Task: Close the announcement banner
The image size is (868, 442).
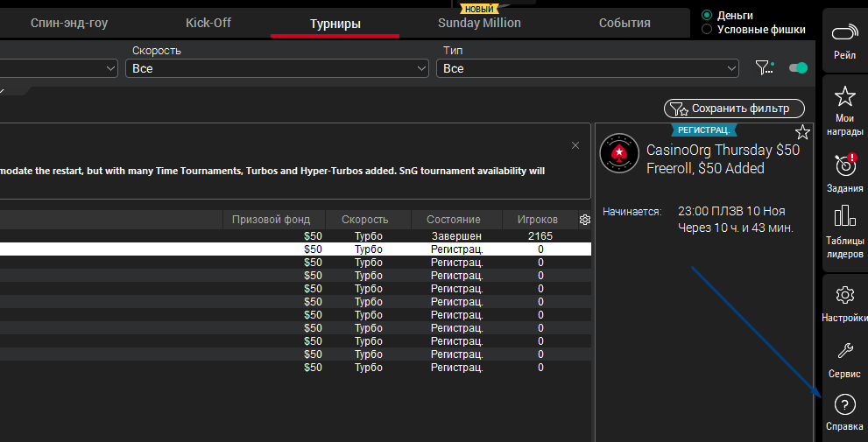Action: point(575,145)
